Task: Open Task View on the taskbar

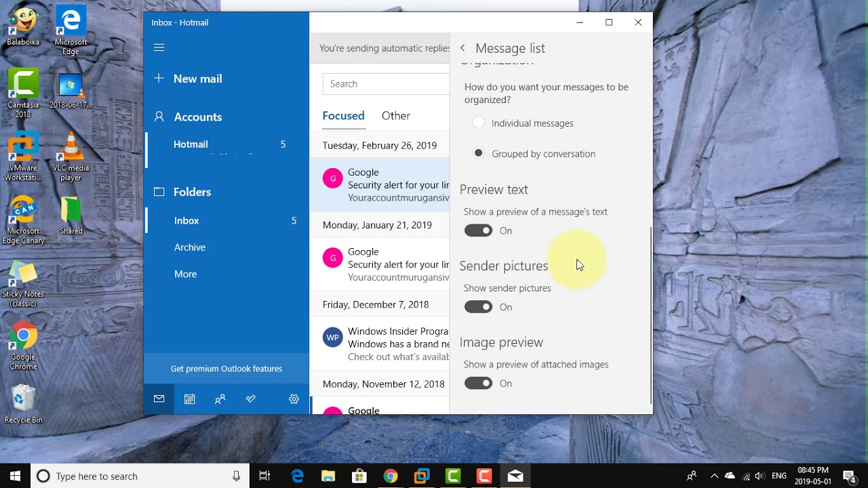Action: [x=265, y=476]
